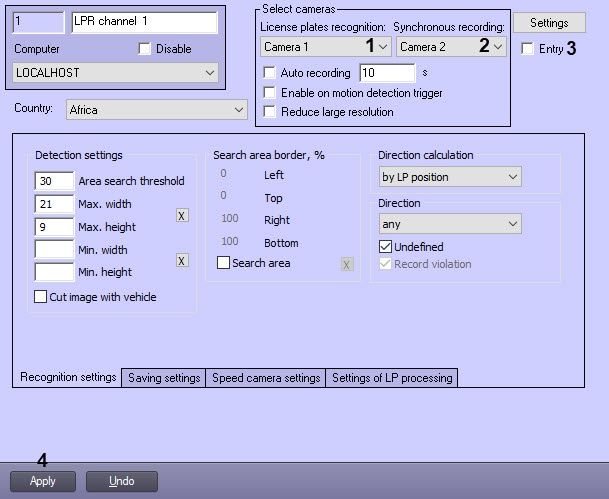Switch to the Saving settings tab
This screenshot has width=609, height=499.
click(164, 378)
